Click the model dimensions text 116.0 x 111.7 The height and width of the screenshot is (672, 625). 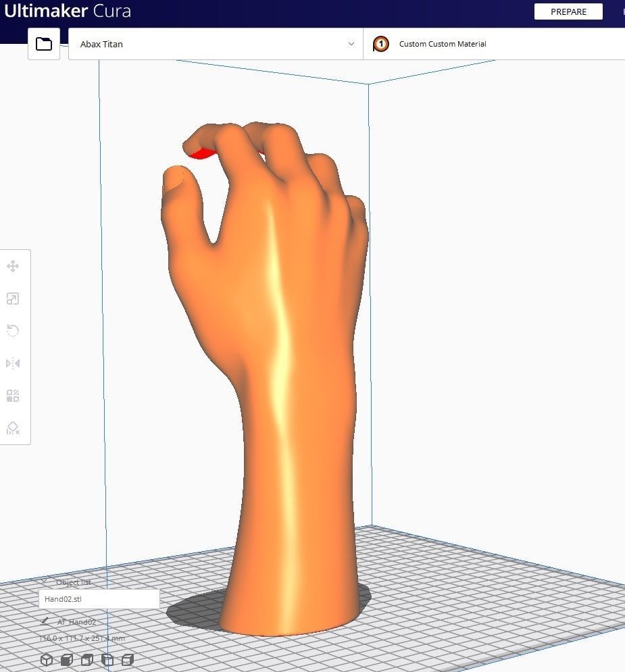[x=82, y=638]
